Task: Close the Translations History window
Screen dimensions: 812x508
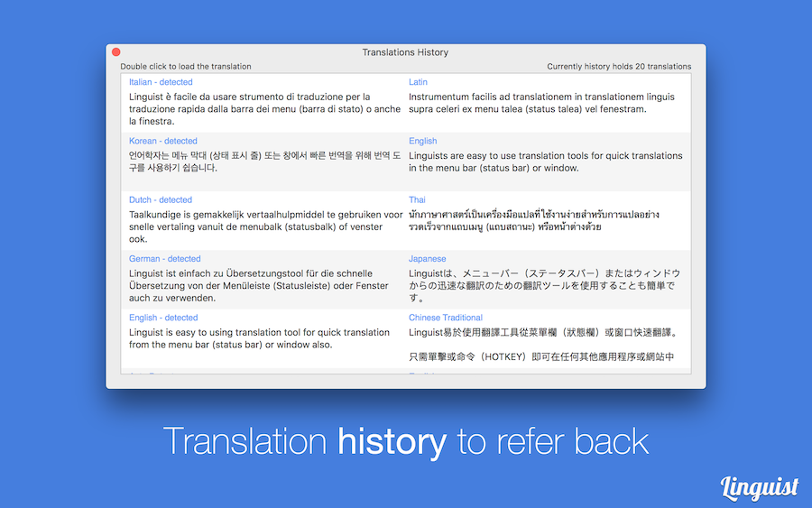Action: [x=116, y=51]
